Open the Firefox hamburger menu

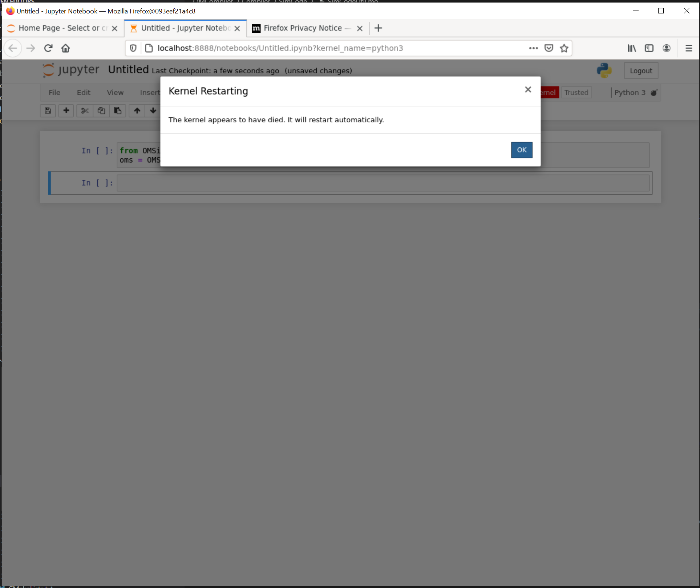pyautogui.click(x=689, y=48)
